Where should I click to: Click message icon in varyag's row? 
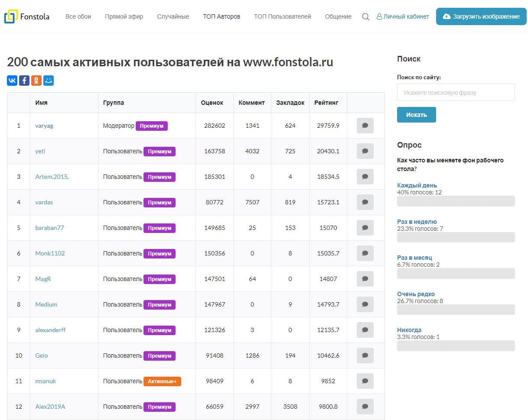click(x=365, y=126)
